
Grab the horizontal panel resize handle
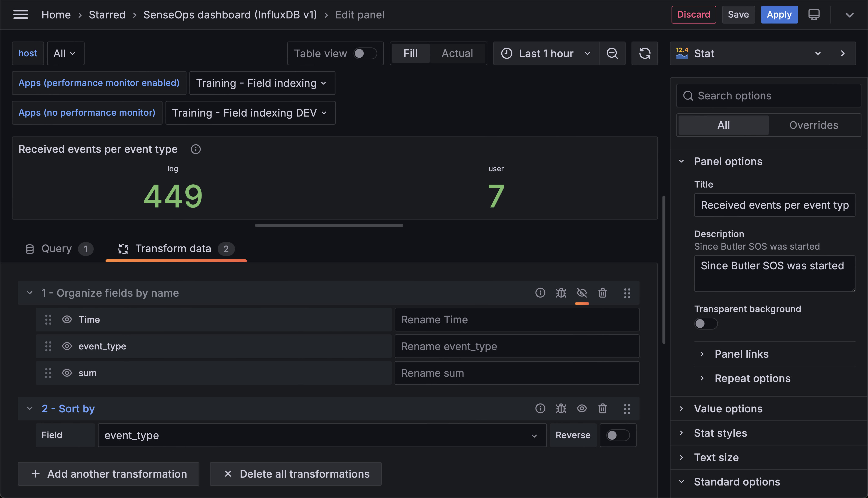pyautogui.click(x=329, y=225)
